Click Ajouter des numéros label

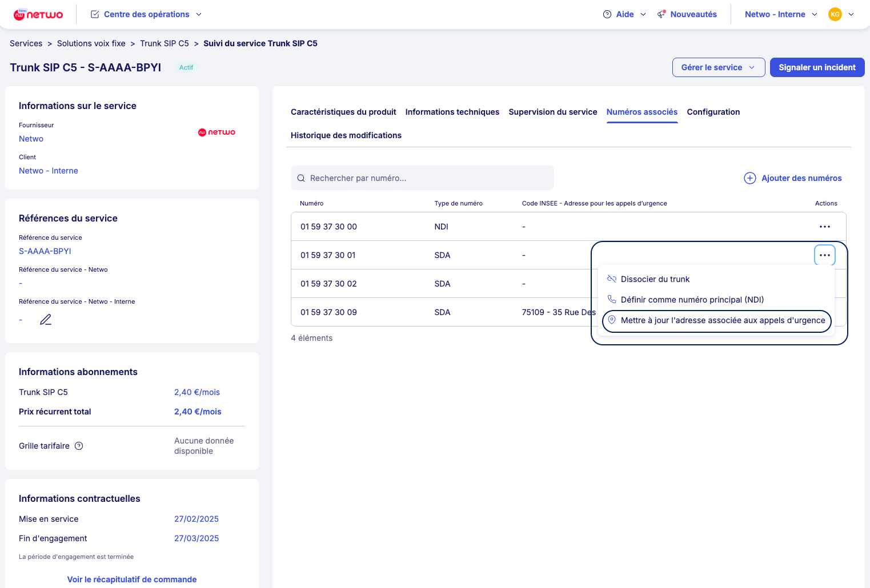coord(801,178)
